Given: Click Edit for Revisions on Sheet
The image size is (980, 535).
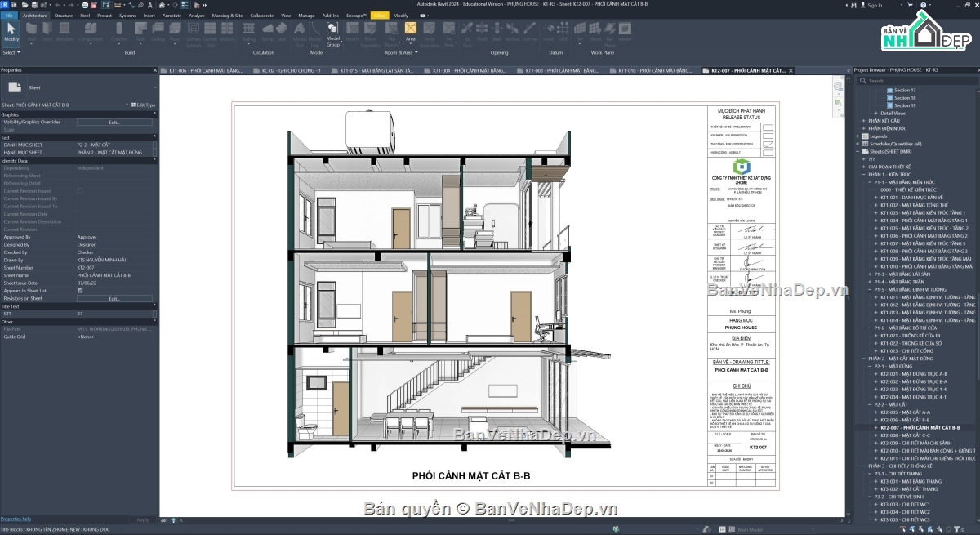Looking at the screenshot, I should click(x=114, y=298).
